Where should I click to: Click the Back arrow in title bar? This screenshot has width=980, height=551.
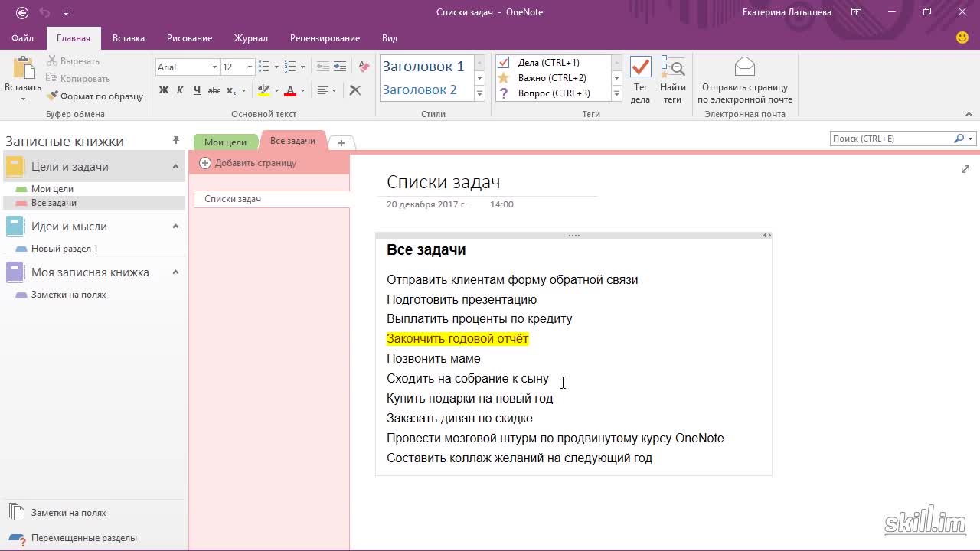tap(22, 12)
